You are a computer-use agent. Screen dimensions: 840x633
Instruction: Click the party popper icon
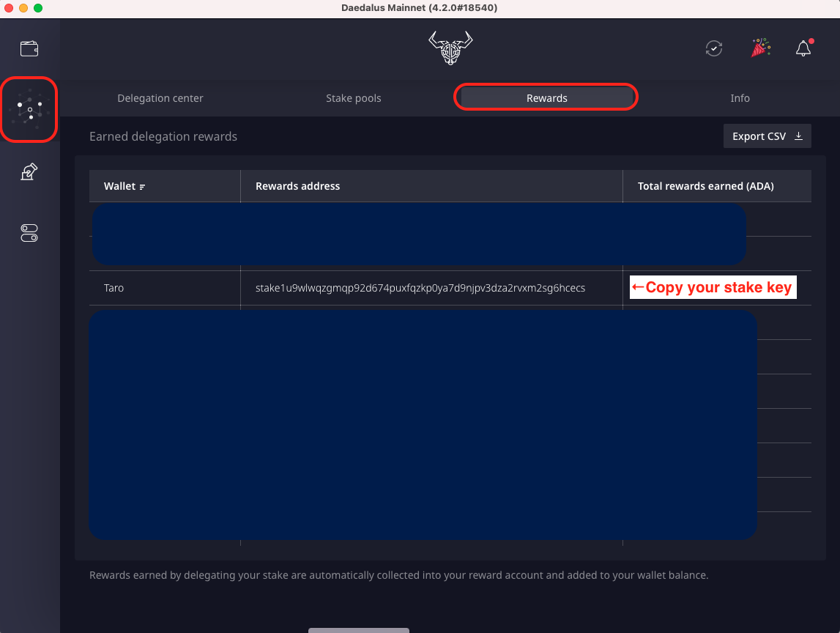click(759, 48)
